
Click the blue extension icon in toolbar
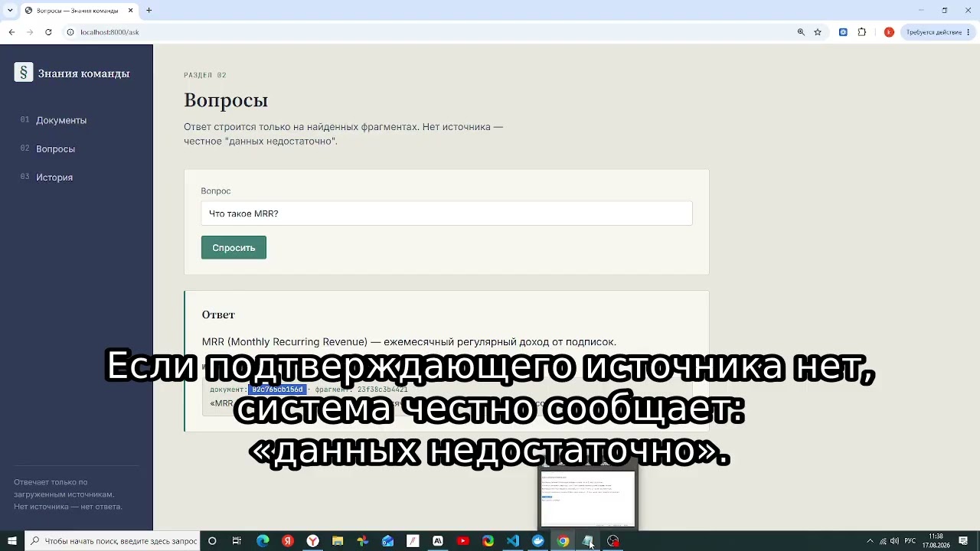coord(843,32)
